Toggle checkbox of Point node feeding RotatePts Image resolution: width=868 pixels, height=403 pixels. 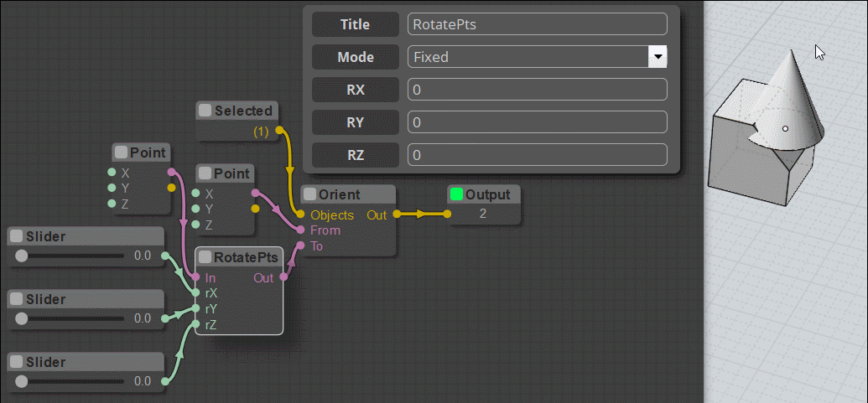point(122,152)
